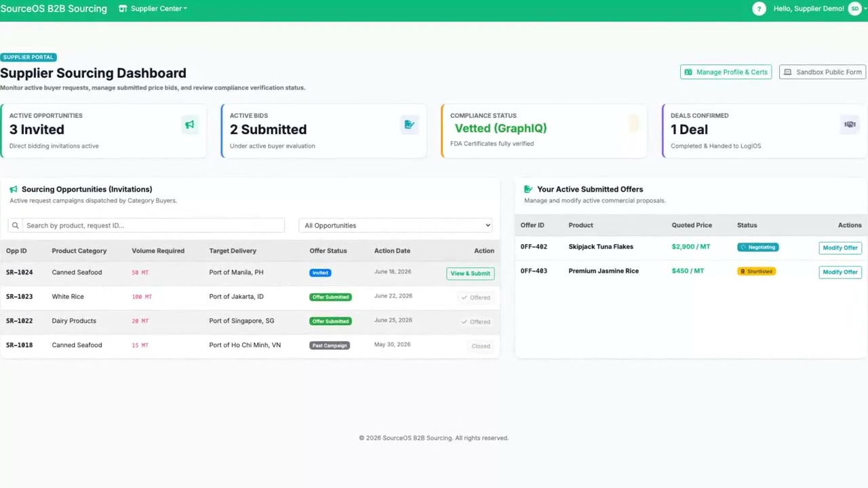Image resolution: width=868 pixels, height=488 pixels.
Task: Click opportunity ID SR-1018
Action: click(19, 346)
